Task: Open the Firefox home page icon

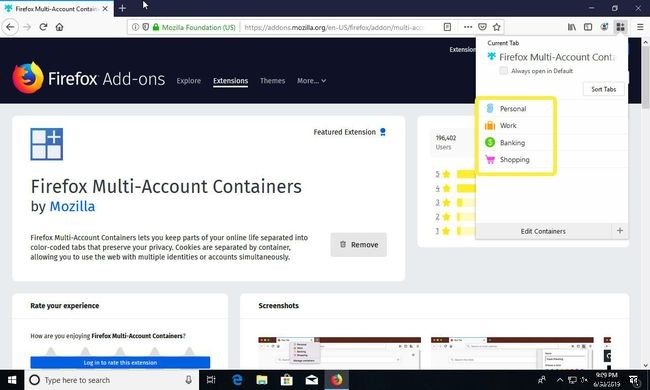Action: tap(60, 27)
